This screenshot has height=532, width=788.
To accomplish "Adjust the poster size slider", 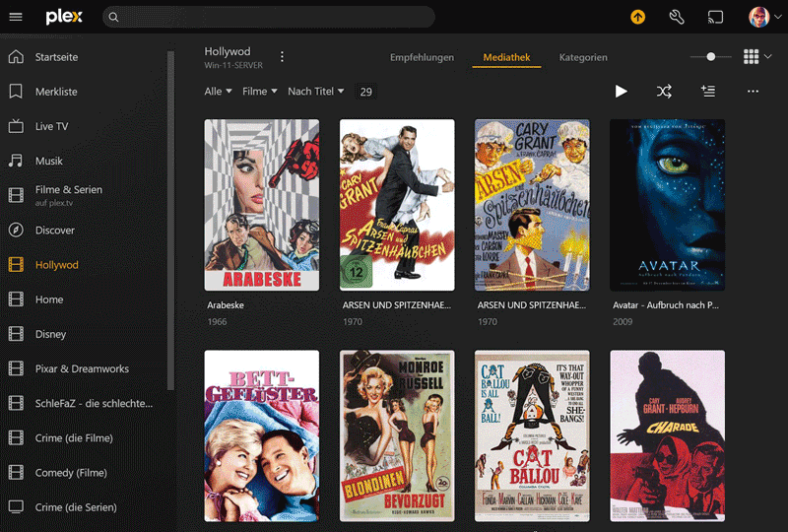I will click(710, 57).
